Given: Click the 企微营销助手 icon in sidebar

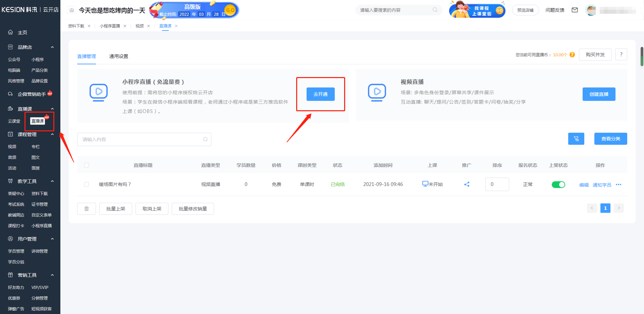Looking at the screenshot, I should pyautogui.click(x=10, y=94).
